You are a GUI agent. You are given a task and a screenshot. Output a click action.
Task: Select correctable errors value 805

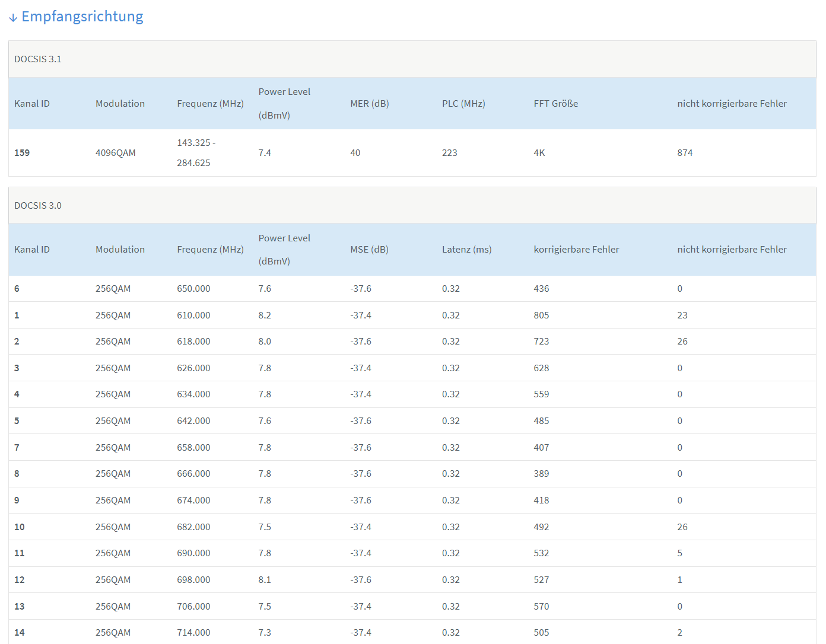541,315
